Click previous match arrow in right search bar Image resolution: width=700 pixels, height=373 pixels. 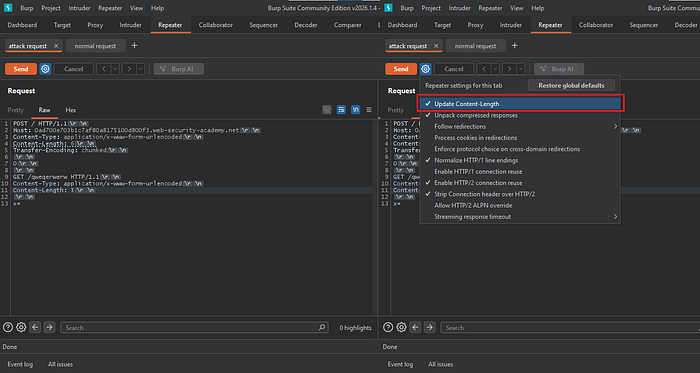click(416, 327)
